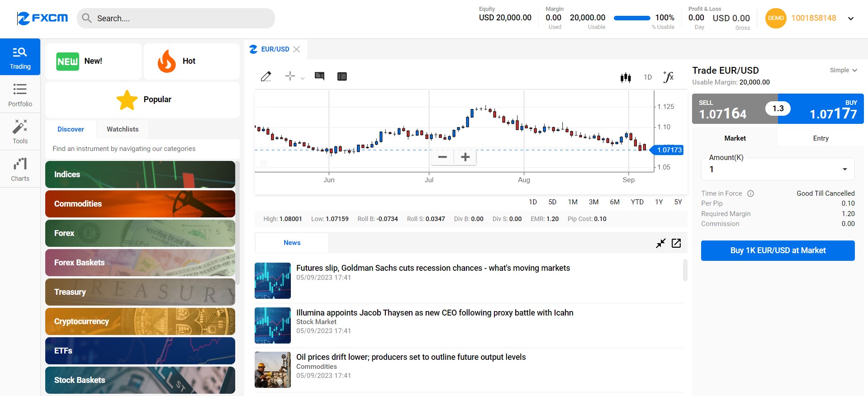This screenshot has height=396, width=868.
Task: Select the News tab
Action: coord(292,243)
